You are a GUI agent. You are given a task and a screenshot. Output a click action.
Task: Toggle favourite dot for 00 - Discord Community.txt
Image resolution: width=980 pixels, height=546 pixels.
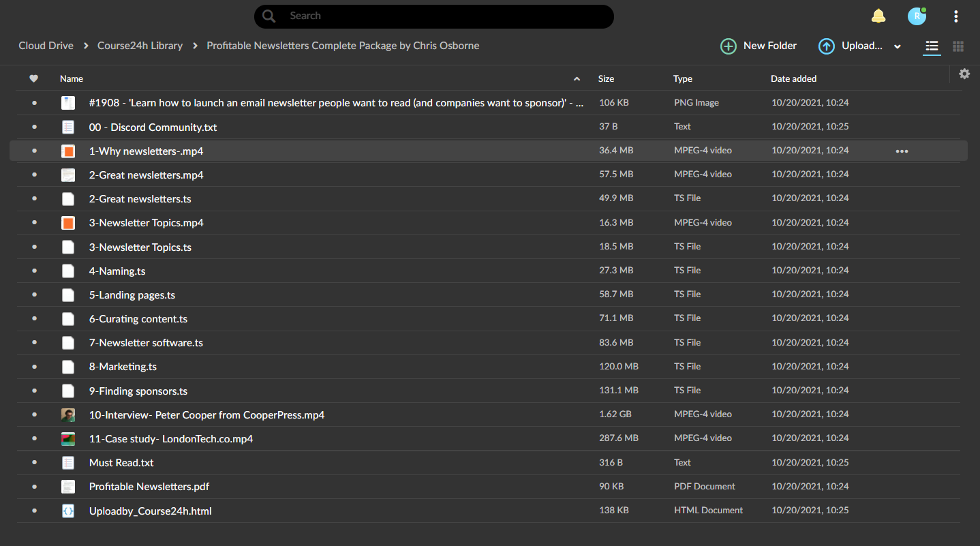[34, 127]
